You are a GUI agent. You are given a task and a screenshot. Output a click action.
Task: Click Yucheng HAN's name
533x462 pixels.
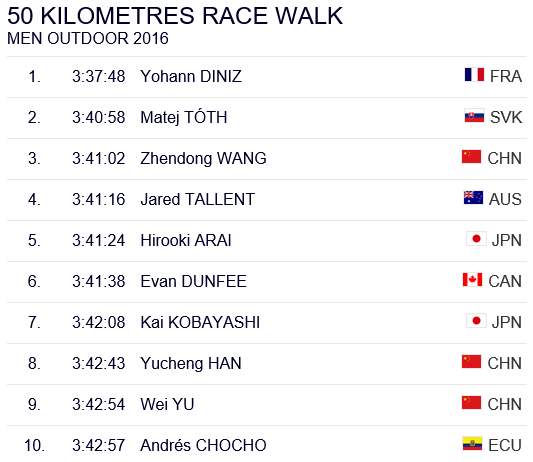point(191,363)
